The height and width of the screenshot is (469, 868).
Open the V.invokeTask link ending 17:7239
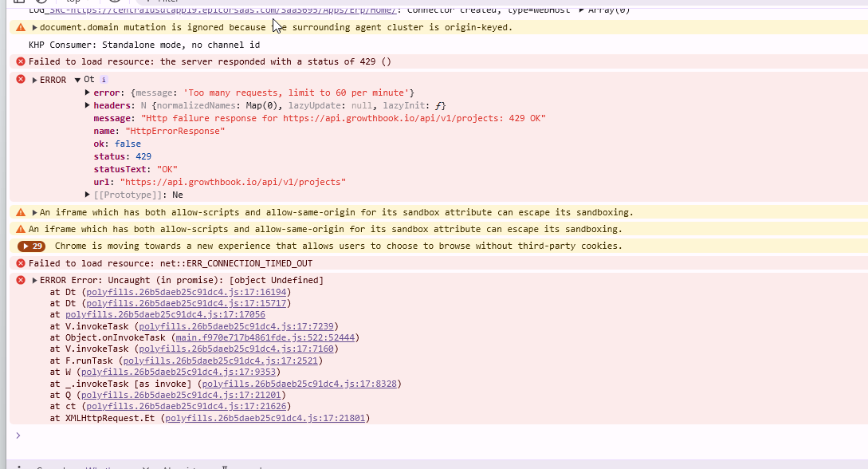(237, 326)
